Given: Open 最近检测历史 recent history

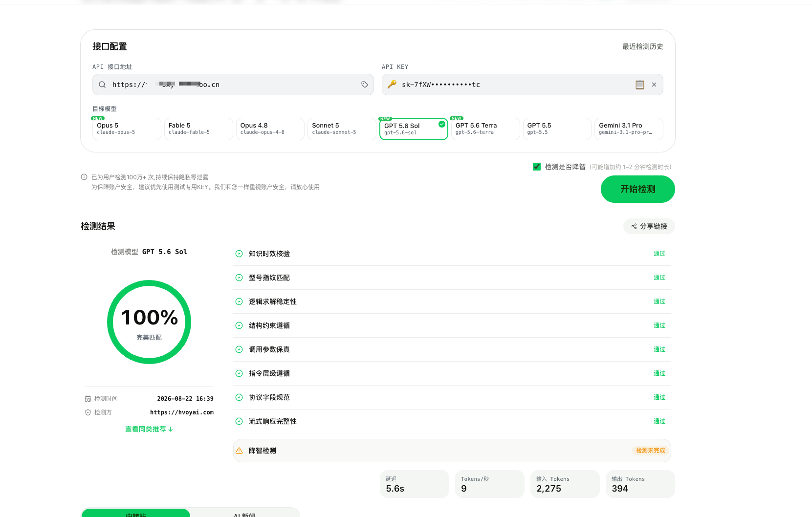Looking at the screenshot, I should click(x=643, y=46).
